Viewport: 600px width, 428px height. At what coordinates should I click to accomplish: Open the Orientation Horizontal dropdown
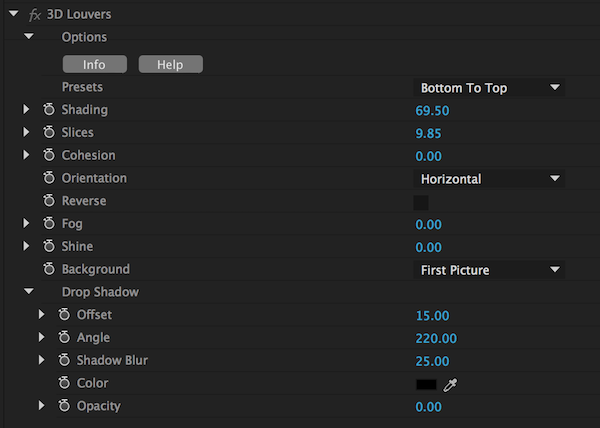(490, 179)
